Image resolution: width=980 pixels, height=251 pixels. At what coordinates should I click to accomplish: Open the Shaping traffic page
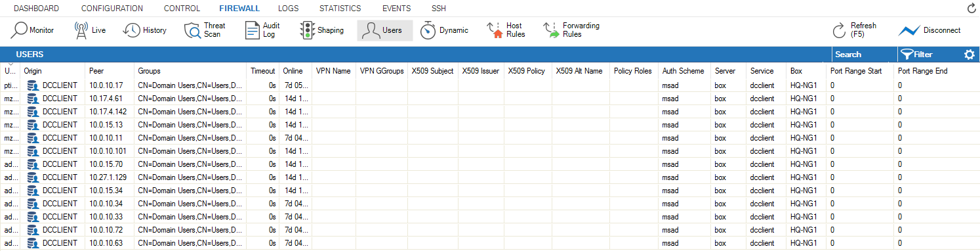pos(321,30)
